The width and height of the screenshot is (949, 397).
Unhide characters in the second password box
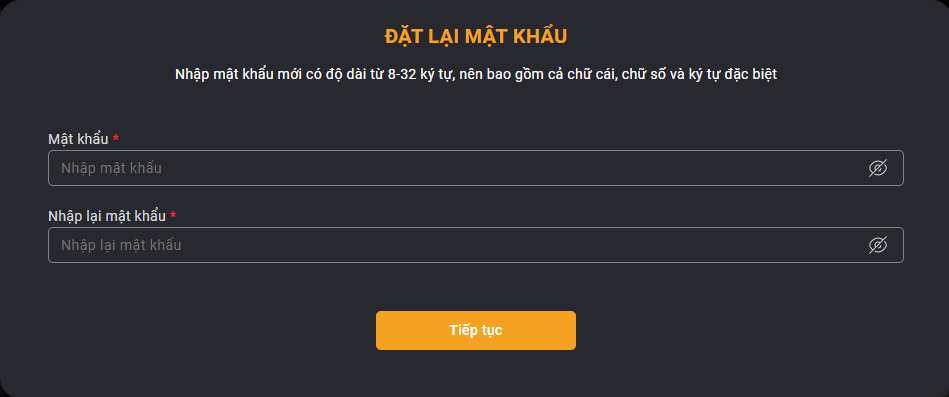coord(878,245)
